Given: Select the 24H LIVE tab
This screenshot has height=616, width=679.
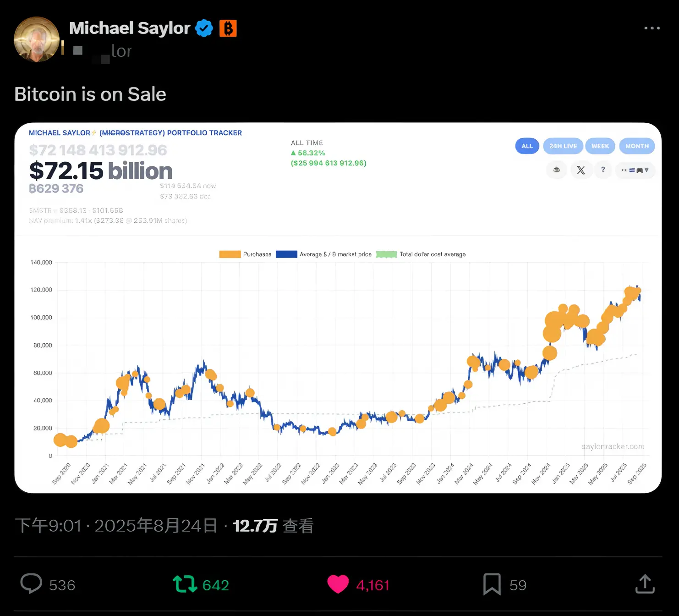Looking at the screenshot, I should [563, 146].
